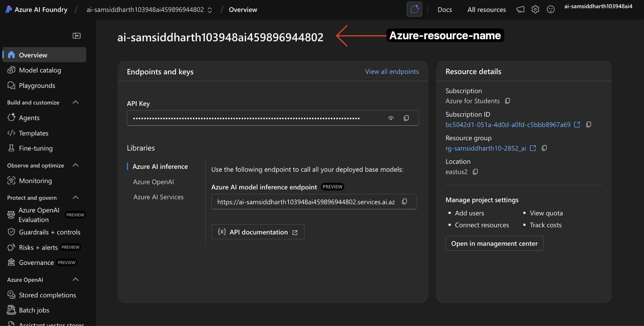Open the Agents section
The height and width of the screenshot is (326, 644).
click(x=29, y=118)
